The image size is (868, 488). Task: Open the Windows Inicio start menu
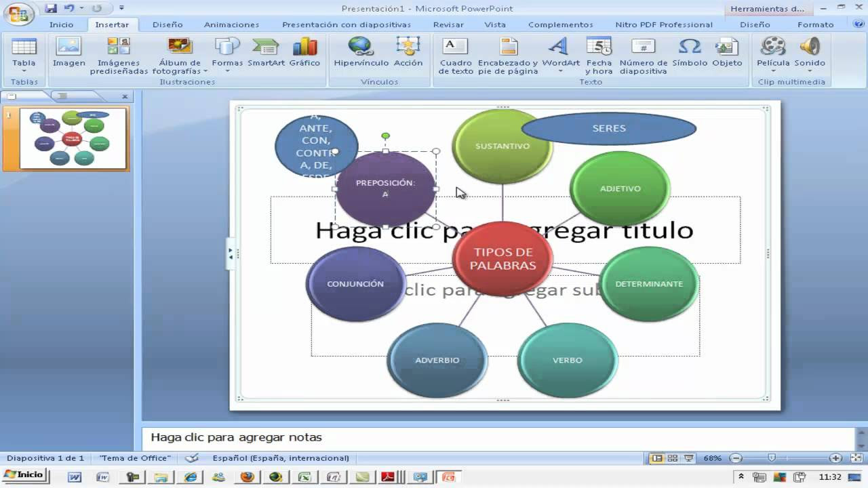pos(24,475)
